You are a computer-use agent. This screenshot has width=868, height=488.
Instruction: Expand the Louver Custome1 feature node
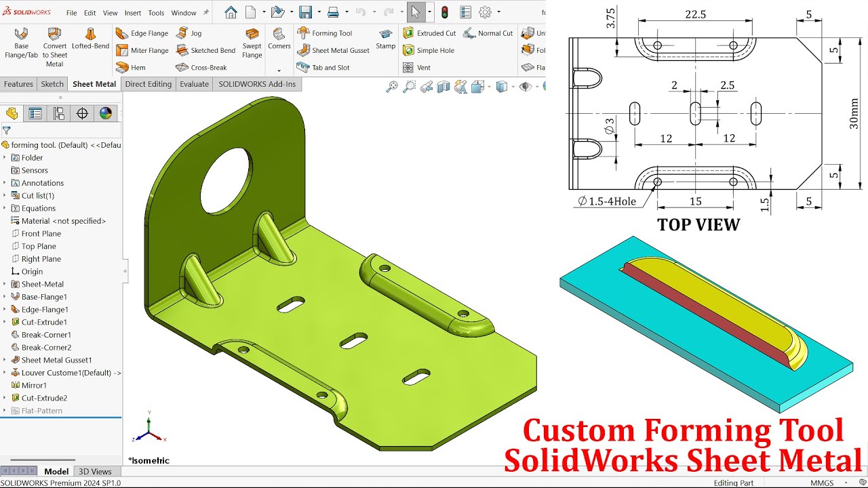point(5,373)
